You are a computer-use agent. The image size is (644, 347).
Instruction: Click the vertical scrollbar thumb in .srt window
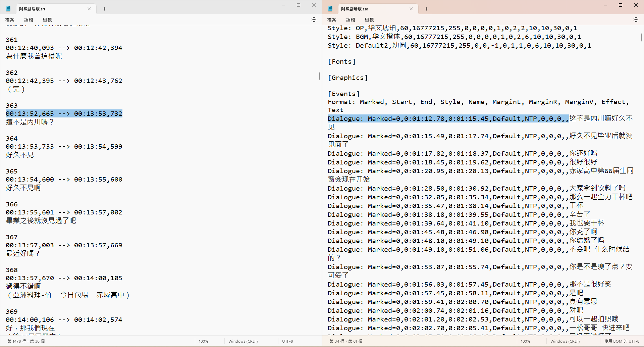click(x=319, y=76)
